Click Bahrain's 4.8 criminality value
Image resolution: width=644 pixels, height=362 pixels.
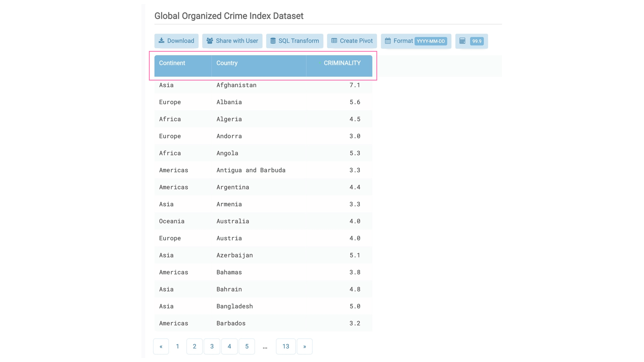(x=355, y=289)
